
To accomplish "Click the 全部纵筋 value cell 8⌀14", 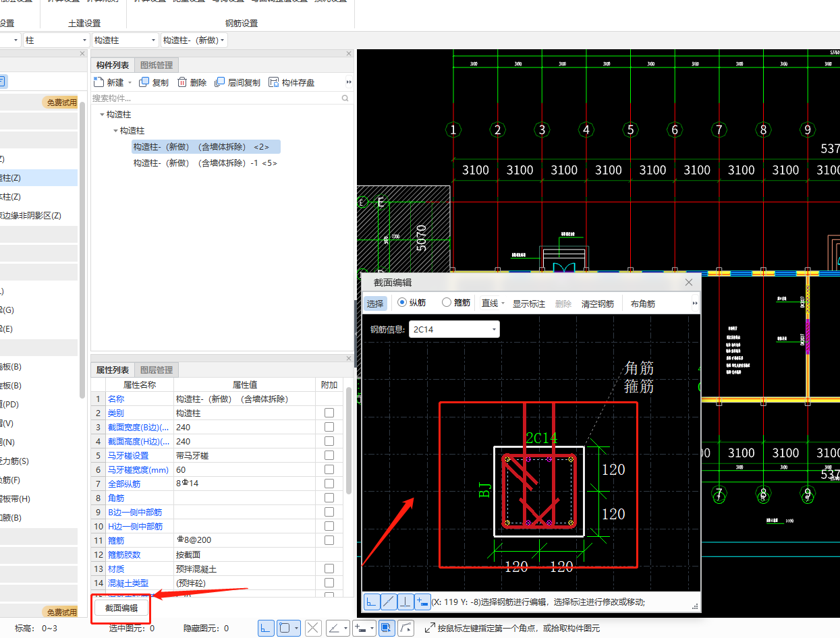I will pos(244,484).
